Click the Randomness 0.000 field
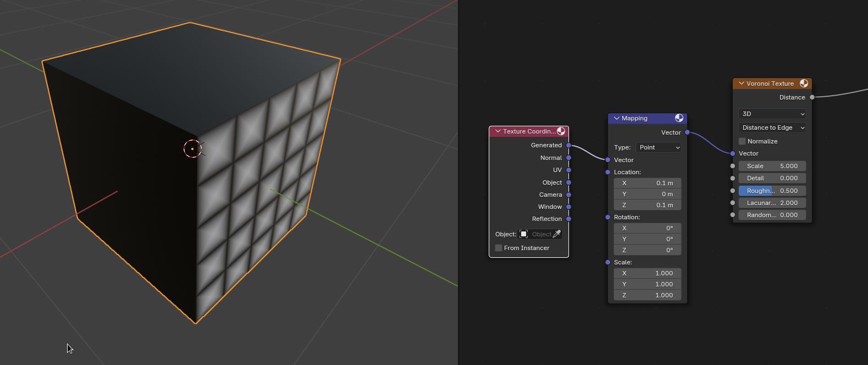Image resolution: width=868 pixels, height=365 pixels. pyautogui.click(x=772, y=215)
